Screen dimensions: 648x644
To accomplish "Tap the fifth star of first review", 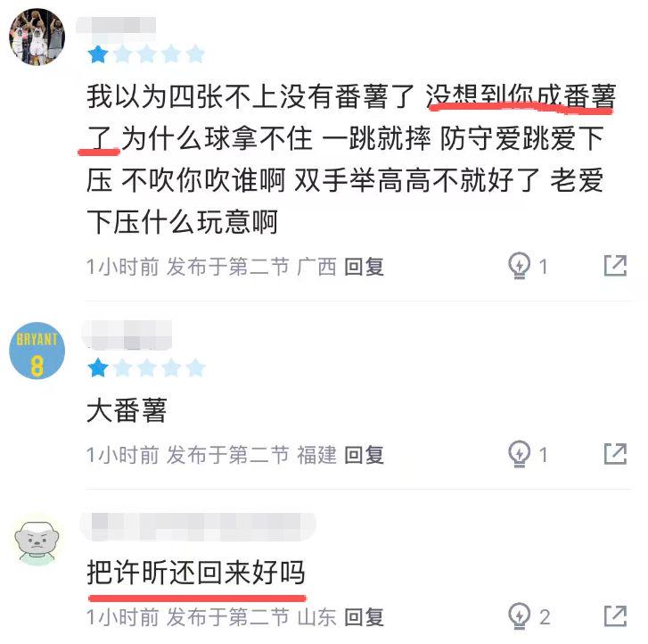I will click(195, 54).
